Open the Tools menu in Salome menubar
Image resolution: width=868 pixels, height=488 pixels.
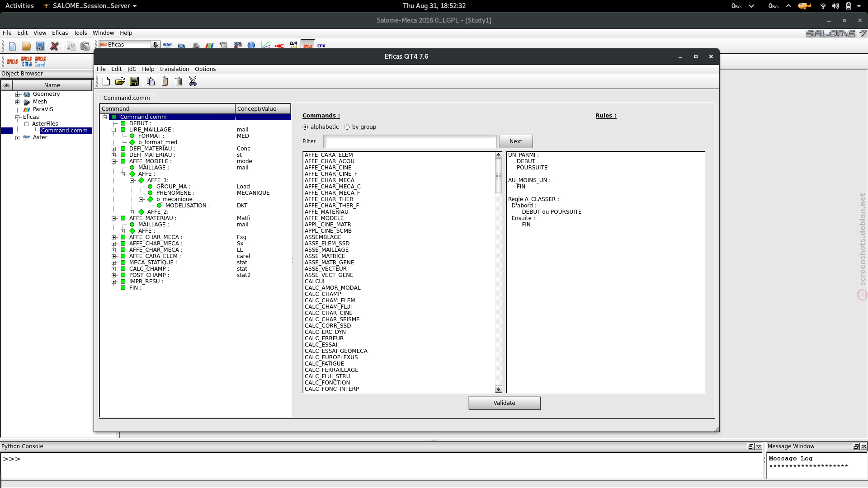(x=80, y=33)
